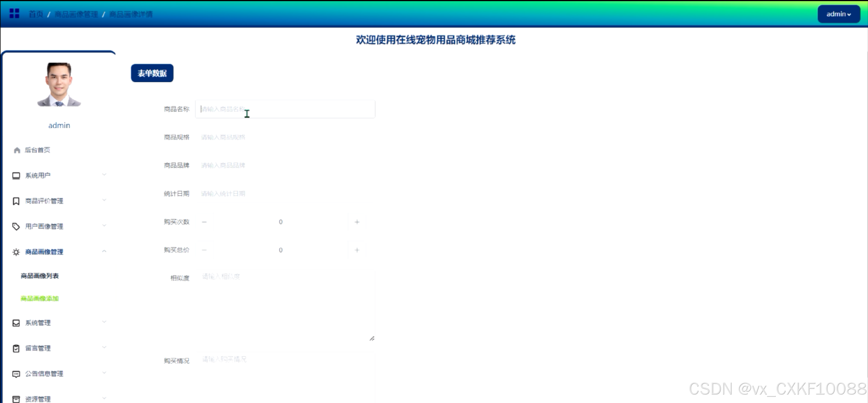Screen dimensions: 868x403
Task: Click the chat icon for 公告信息管理
Action: coord(16,374)
